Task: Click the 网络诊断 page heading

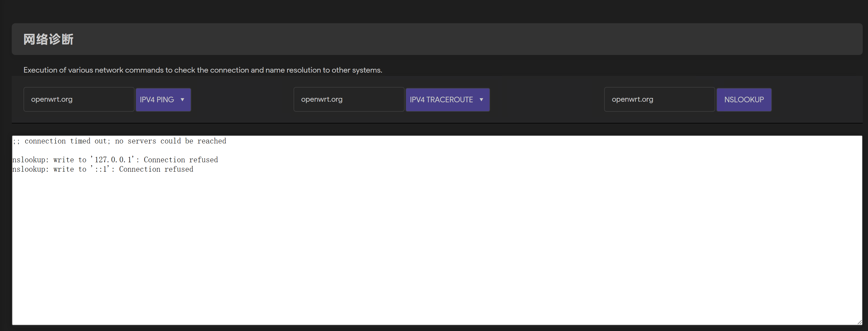Action: click(x=48, y=39)
